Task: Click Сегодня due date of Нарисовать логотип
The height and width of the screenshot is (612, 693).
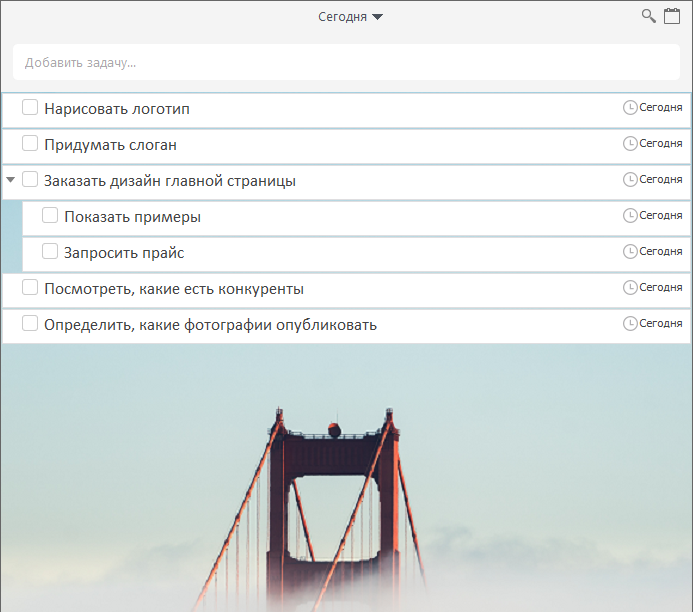Action: [661, 107]
